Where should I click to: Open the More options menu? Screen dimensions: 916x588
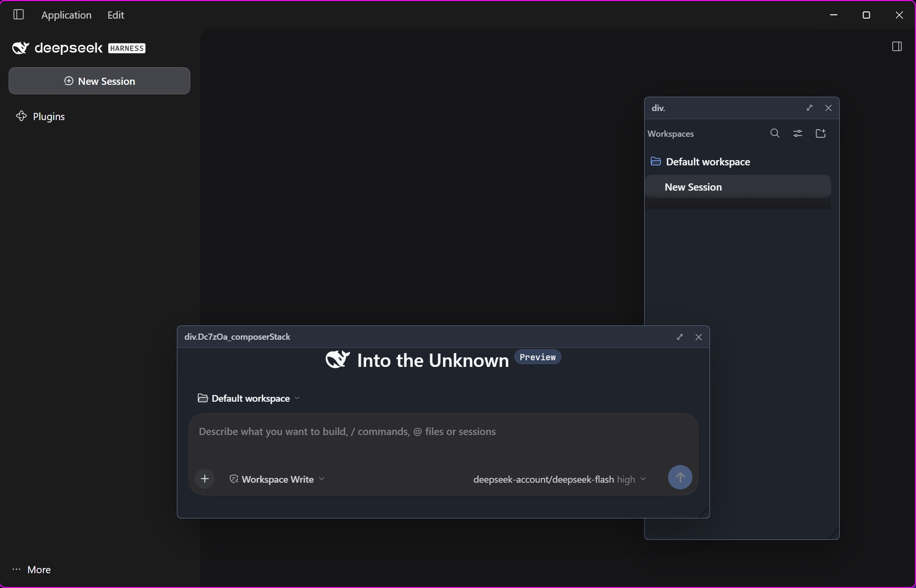point(31,569)
